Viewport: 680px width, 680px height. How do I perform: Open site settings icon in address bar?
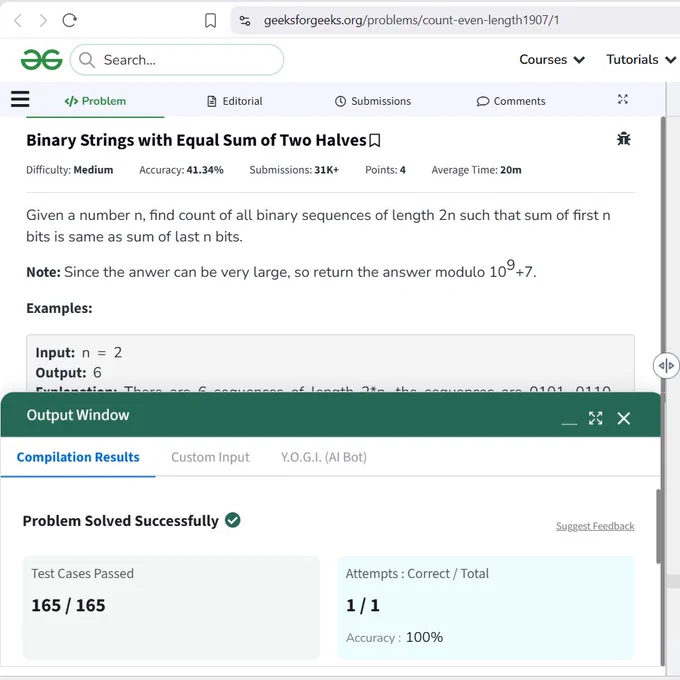[x=245, y=20]
